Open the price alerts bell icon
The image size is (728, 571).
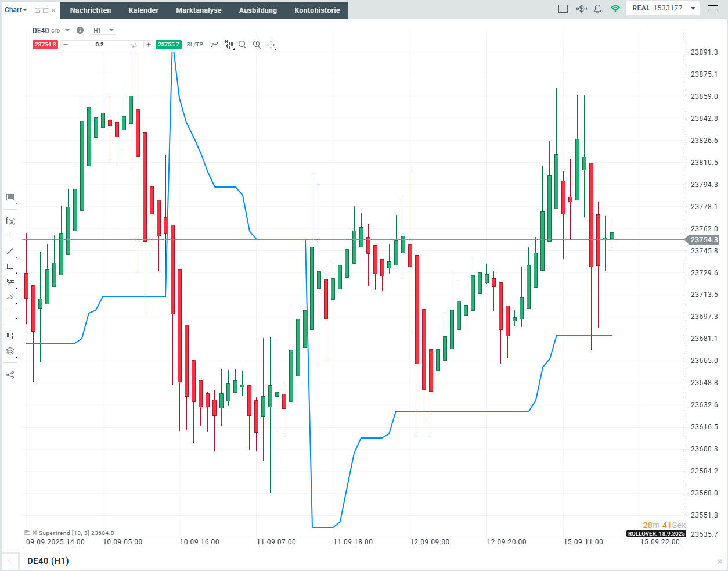pos(597,9)
